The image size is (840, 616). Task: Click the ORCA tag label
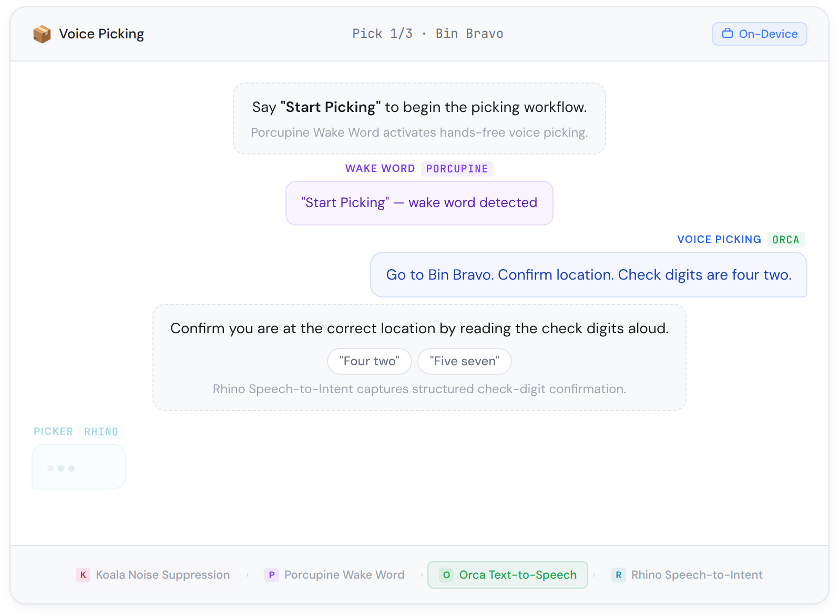(786, 240)
